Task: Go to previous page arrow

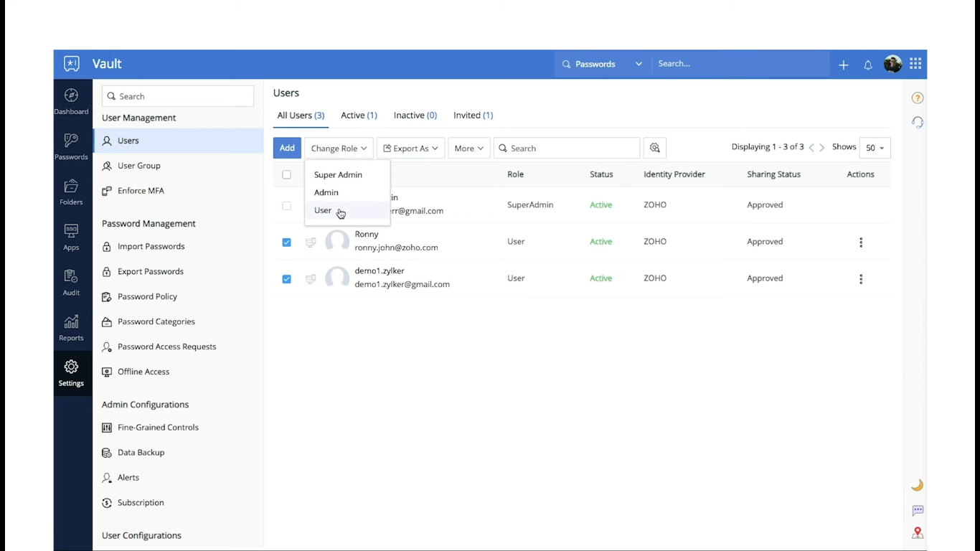Action: [811, 148]
